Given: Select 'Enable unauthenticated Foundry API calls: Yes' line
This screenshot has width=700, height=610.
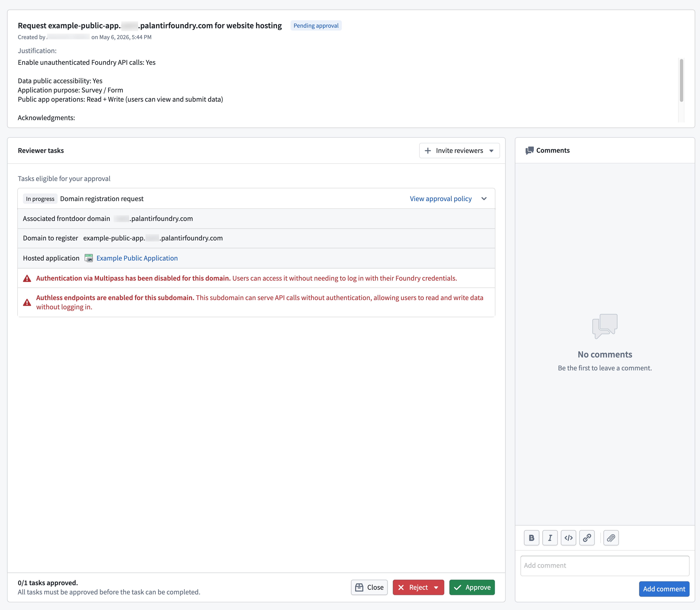Looking at the screenshot, I should [86, 63].
